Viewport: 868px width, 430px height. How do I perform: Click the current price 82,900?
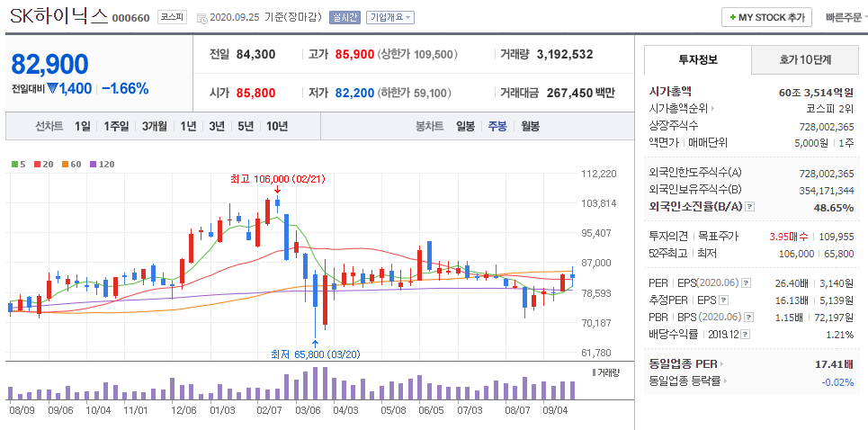pos(49,65)
